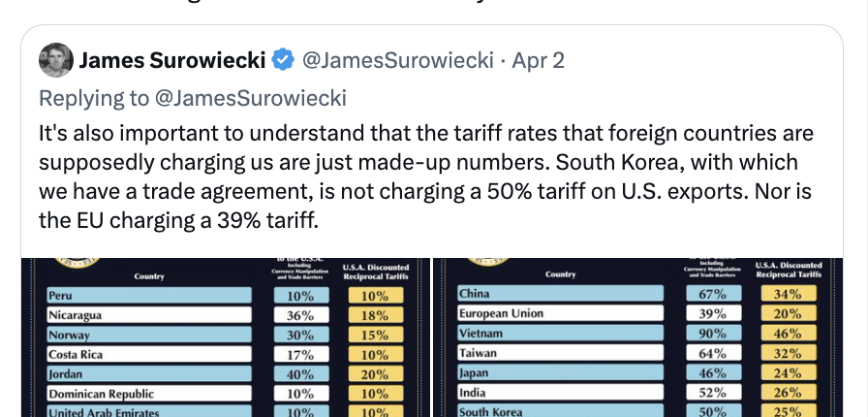Click the white 30% cell for Norway
This screenshot has width=868, height=417.
(x=299, y=335)
